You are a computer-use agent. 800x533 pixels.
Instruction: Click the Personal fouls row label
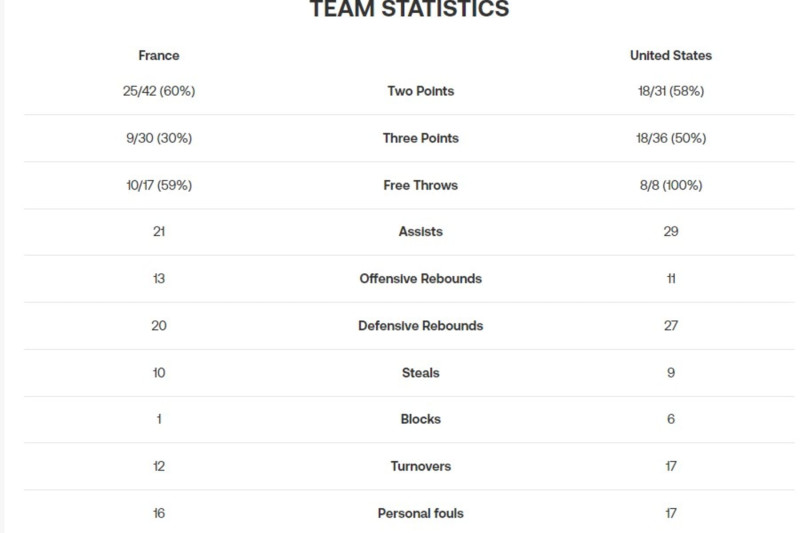click(x=420, y=513)
